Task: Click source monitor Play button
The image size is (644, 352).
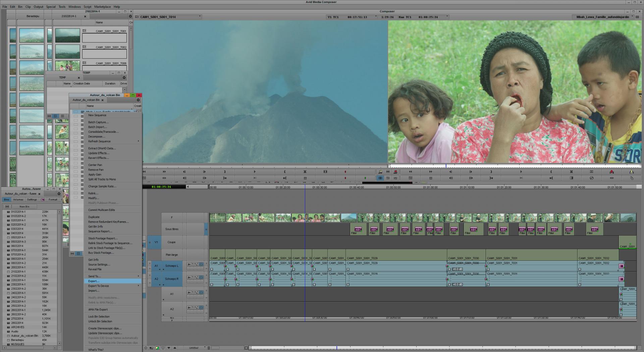Action: coord(254,172)
